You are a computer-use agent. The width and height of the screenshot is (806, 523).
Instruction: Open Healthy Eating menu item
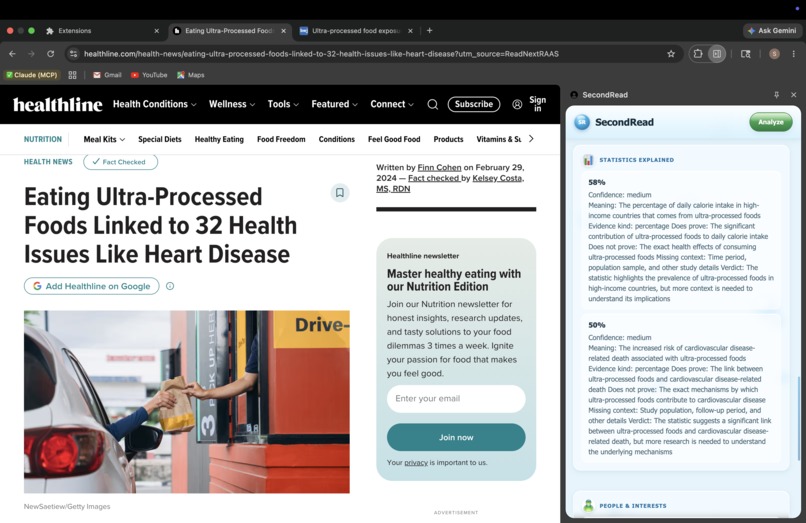pos(219,139)
